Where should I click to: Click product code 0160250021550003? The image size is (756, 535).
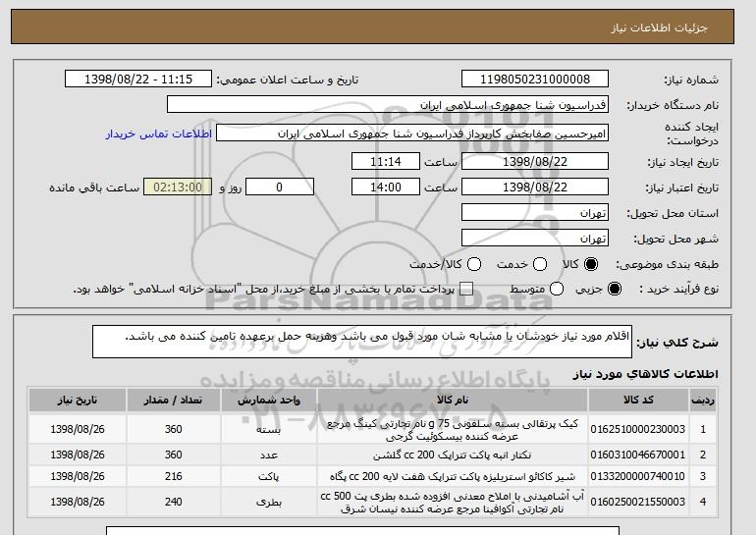click(638, 502)
